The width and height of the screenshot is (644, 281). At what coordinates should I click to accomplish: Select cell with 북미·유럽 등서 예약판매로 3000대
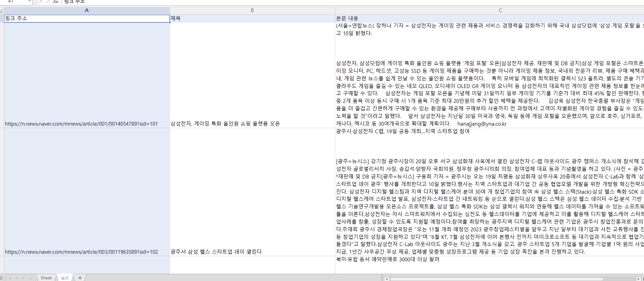coord(489,265)
